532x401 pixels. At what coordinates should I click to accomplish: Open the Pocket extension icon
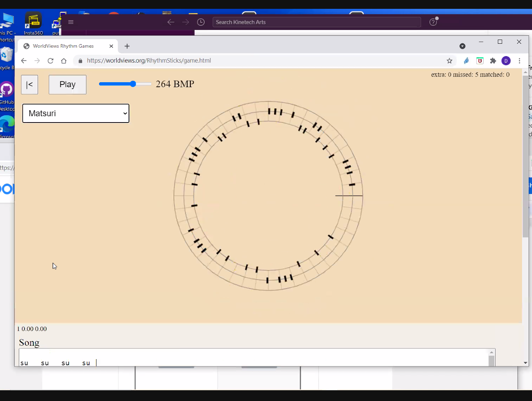coord(480,61)
